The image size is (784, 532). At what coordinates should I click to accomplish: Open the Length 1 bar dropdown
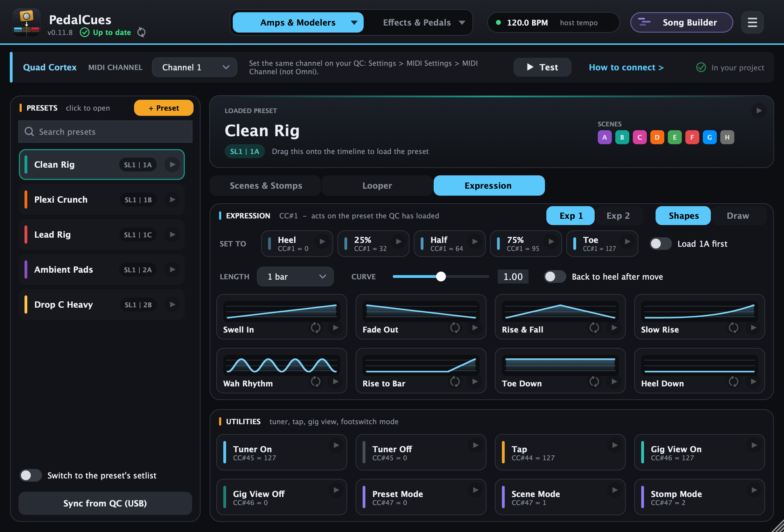tap(295, 276)
